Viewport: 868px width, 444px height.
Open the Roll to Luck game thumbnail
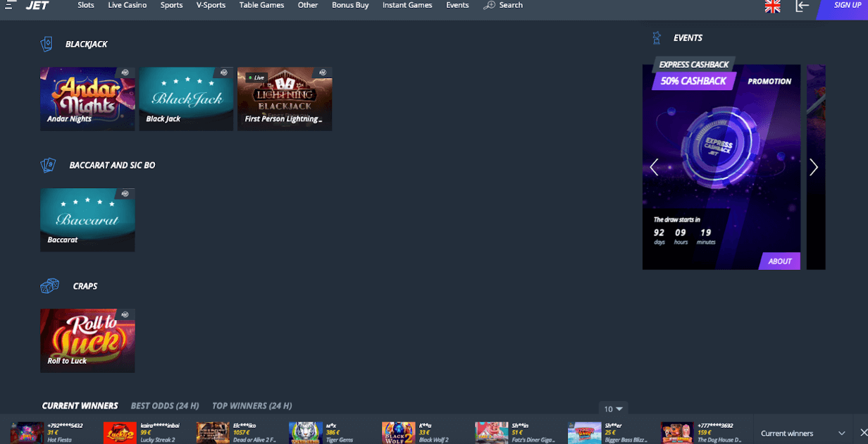point(87,340)
